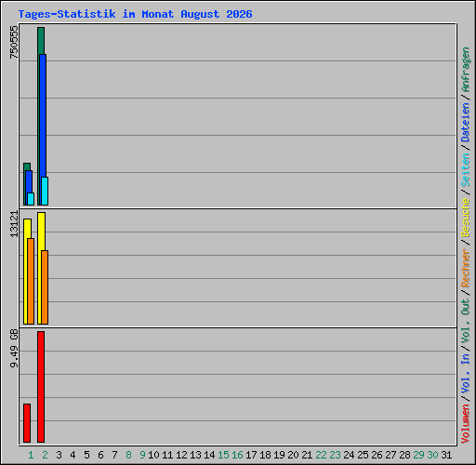Click the orange Rechner bar for day 2

[x=45, y=287]
